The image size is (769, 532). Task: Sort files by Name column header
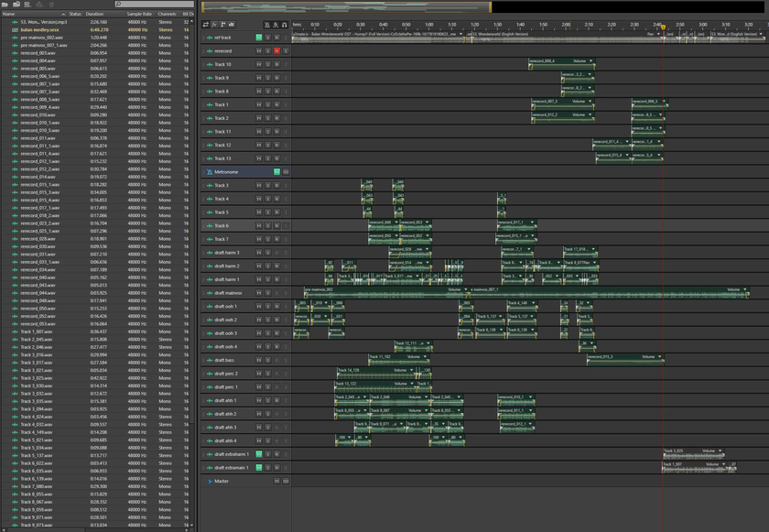pos(33,15)
